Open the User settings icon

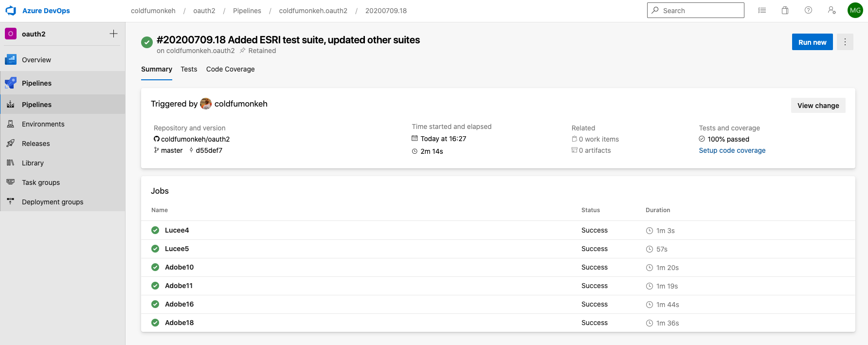pyautogui.click(x=832, y=10)
